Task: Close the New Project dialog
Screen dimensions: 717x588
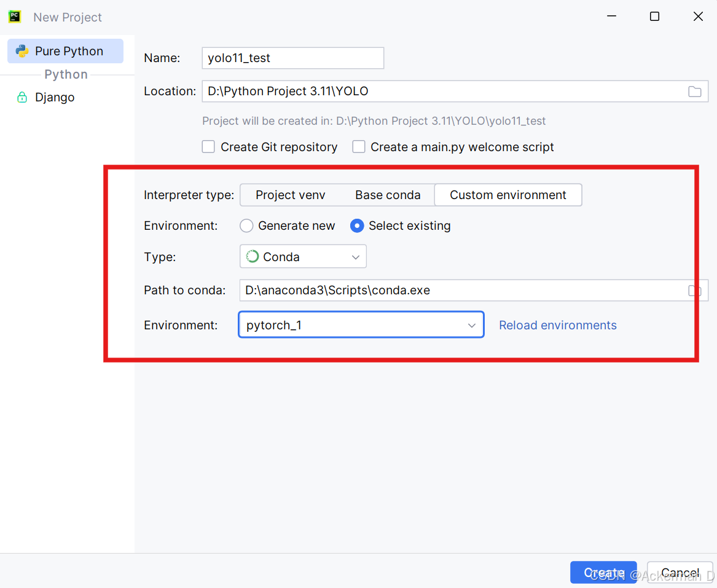Action: pyautogui.click(x=698, y=17)
